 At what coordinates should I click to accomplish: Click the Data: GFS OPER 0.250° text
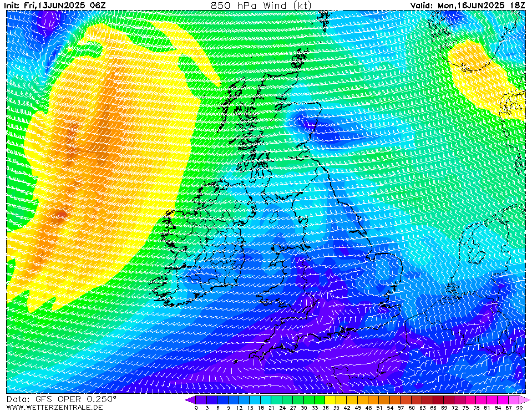point(62,399)
